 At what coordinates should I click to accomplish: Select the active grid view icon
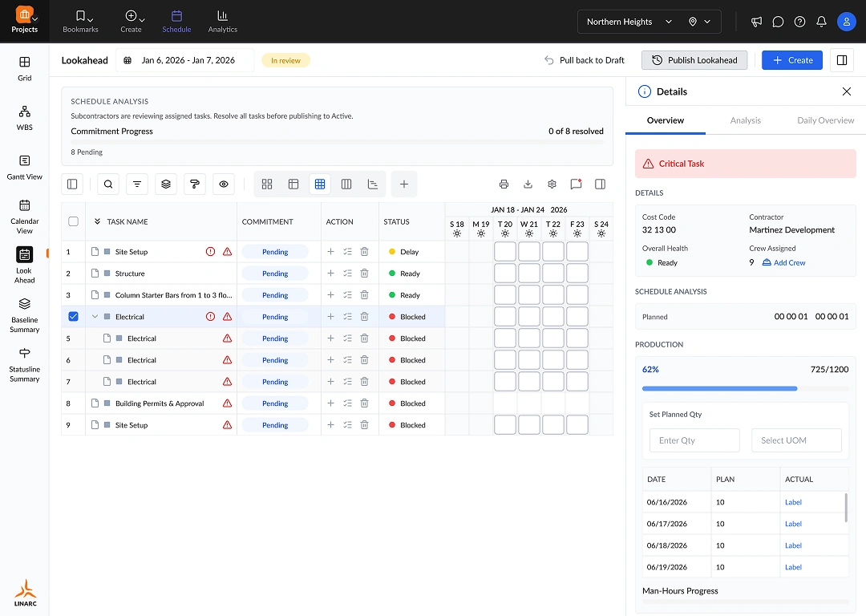pyautogui.click(x=320, y=184)
